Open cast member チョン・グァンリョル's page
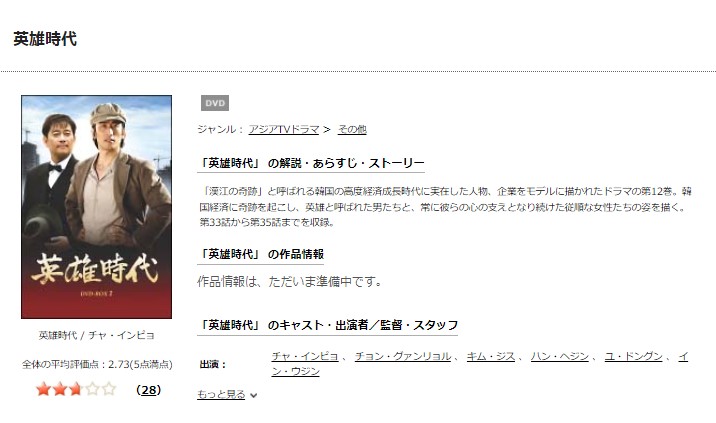The height and width of the screenshot is (423, 716). (403, 356)
